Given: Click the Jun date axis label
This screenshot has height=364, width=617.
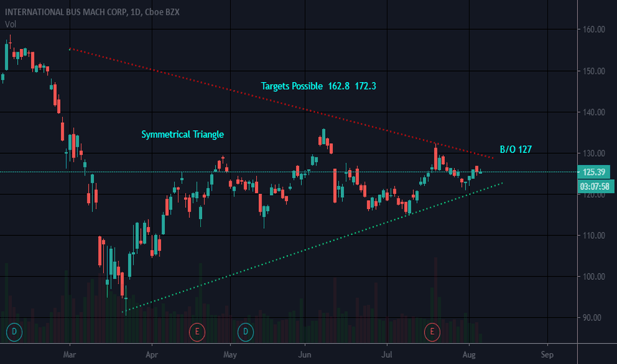Looking at the screenshot, I should [305, 355].
